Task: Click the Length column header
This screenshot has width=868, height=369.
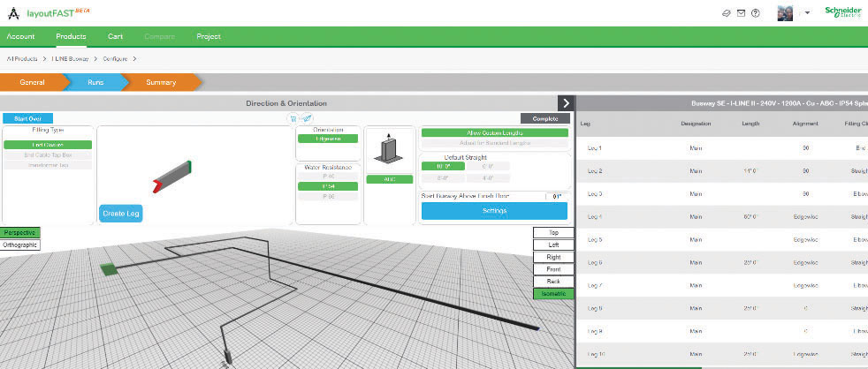Action: 750,124
